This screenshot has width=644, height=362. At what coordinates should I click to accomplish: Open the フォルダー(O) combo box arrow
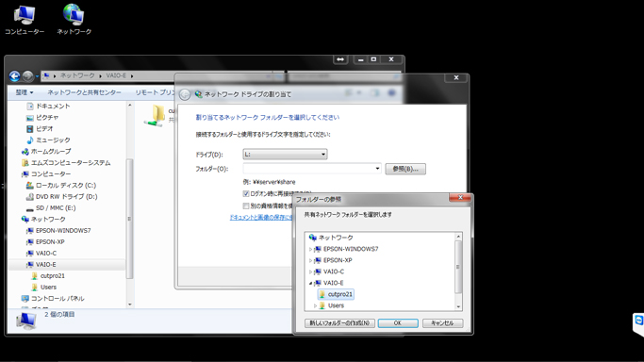[x=377, y=169]
